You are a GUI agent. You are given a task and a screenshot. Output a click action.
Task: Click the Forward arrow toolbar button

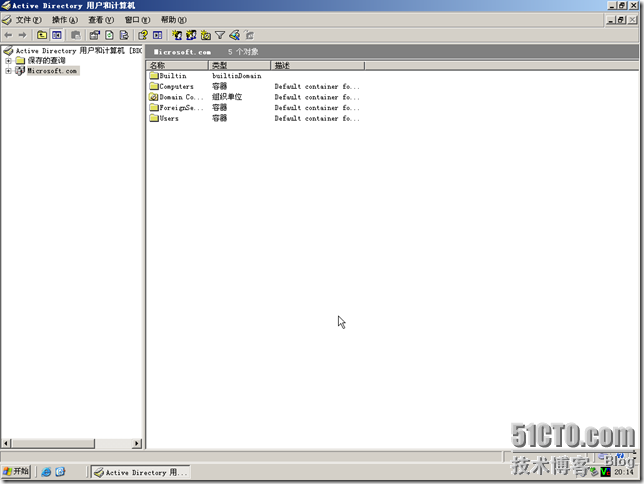point(23,35)
